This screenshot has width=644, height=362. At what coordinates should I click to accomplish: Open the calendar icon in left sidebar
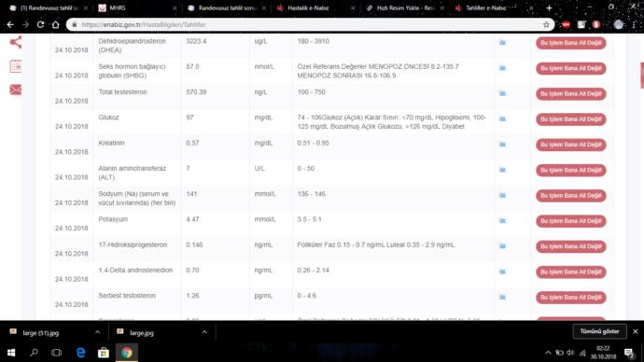16,66
